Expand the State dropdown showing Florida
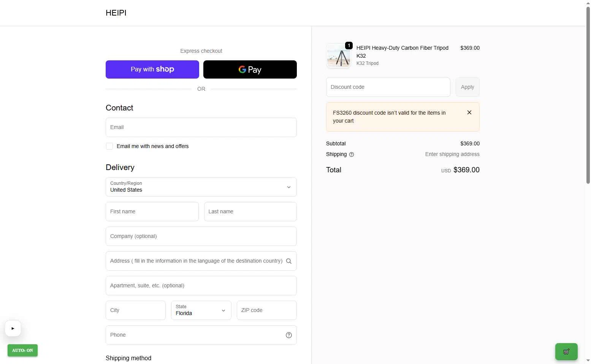Viewport: 591px width, 364px height. 201,310
